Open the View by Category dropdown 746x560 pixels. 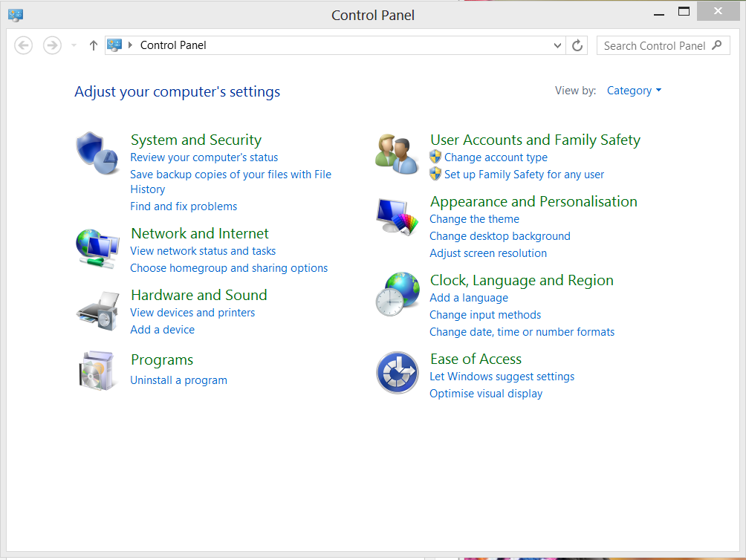pos(634,91)
